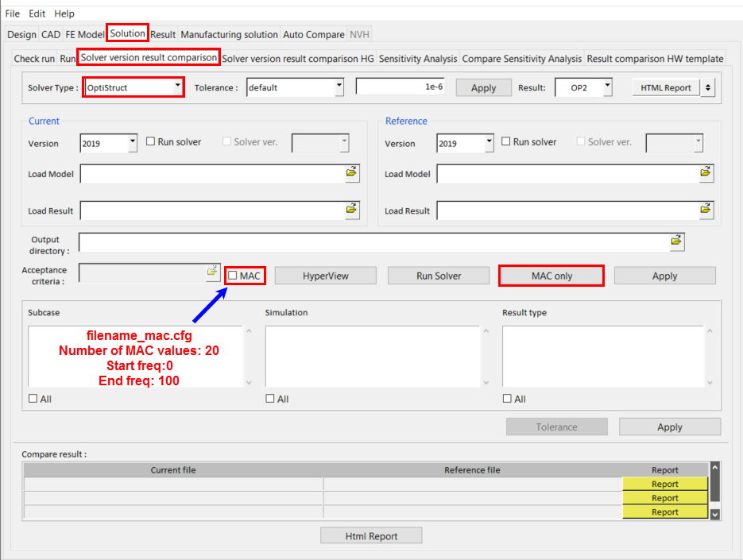Open the Check run subtab
The width and height of the screenshot is (743, 560).
click(34, 59)
